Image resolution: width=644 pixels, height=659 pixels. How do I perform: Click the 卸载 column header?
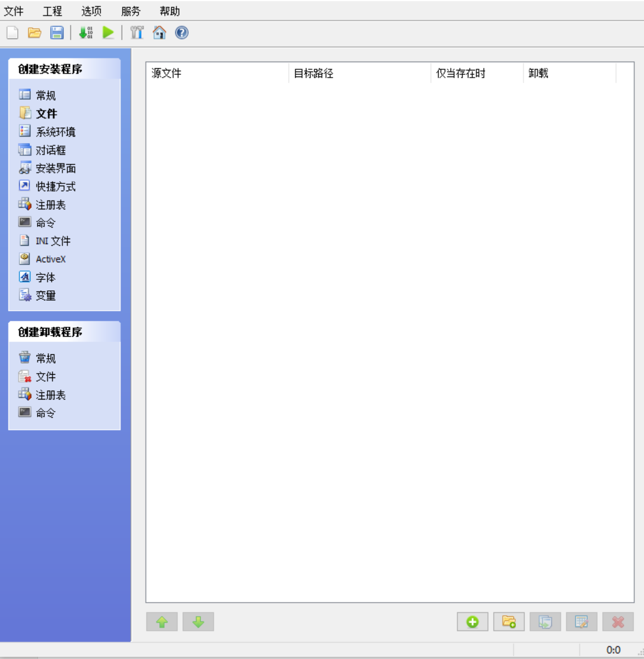point(570,73)
